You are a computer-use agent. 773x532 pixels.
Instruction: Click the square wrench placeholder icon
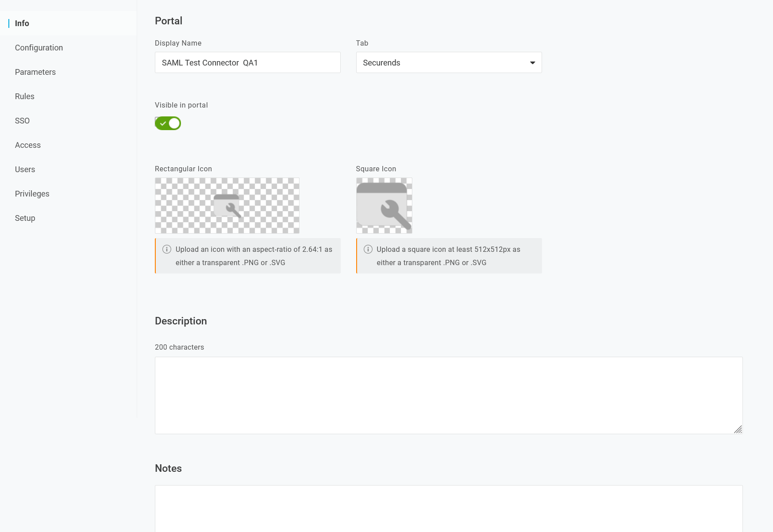coord(384,205)
